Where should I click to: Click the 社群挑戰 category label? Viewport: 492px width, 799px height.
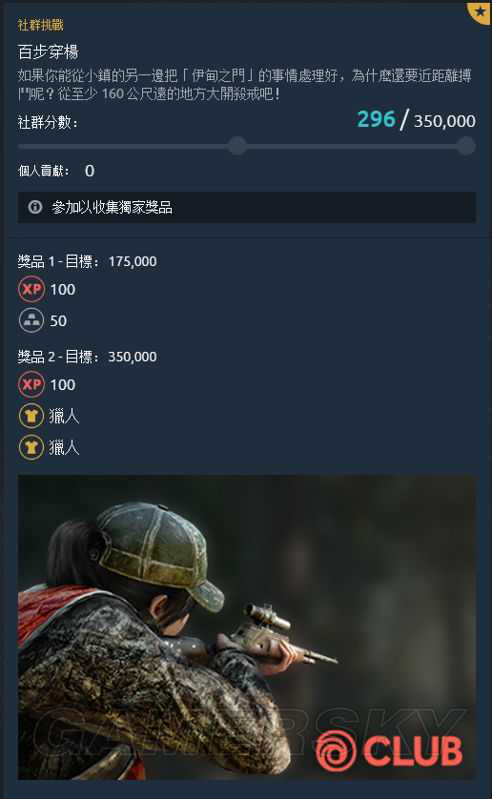(40, 24)
